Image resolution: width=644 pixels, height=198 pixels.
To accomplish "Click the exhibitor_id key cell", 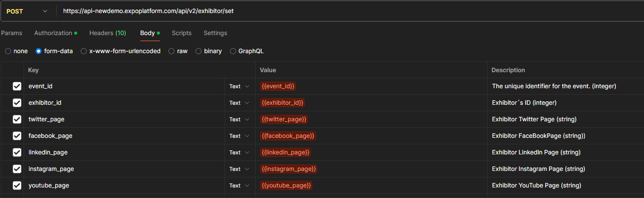I will coord(124,103).
